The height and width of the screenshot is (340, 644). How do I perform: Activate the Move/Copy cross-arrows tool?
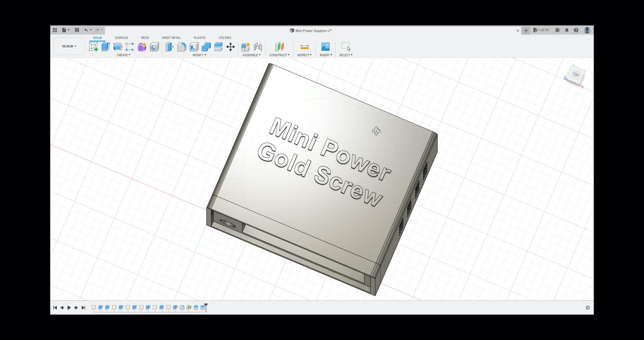point(230,47)
